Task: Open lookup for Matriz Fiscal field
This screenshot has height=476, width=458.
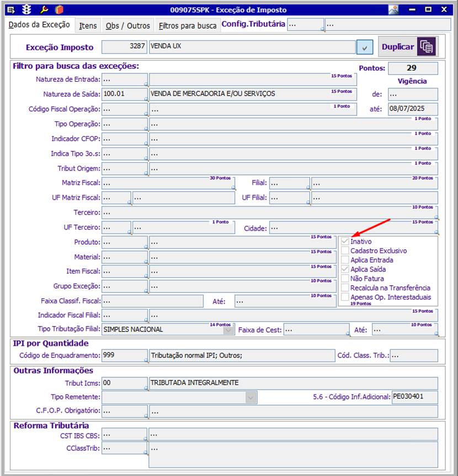Action: coord(233,188)
